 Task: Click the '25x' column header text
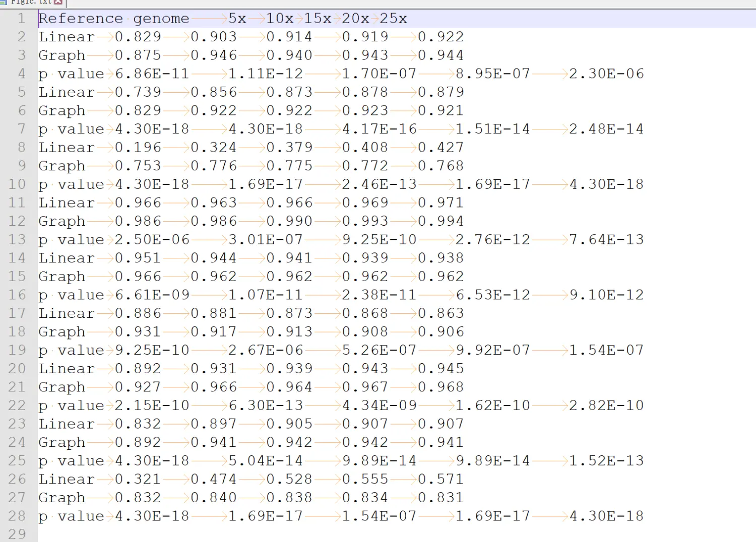[x=393, y=19]
